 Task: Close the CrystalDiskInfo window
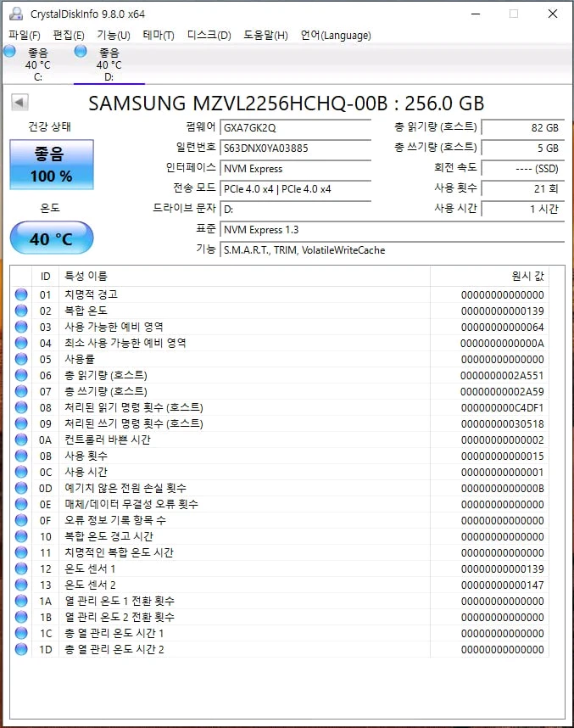pyautogui.click(x=552, y=14)
